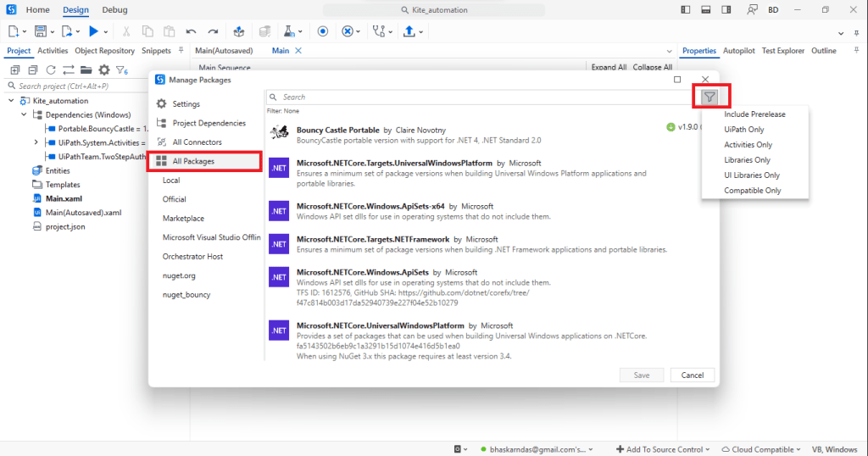
Task: Click the Cancel button
Action: click(x=692, y=375)
